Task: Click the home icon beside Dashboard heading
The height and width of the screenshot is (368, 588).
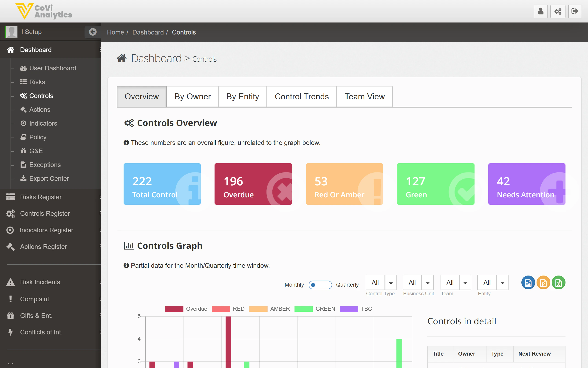Action: tap(122, 58)
